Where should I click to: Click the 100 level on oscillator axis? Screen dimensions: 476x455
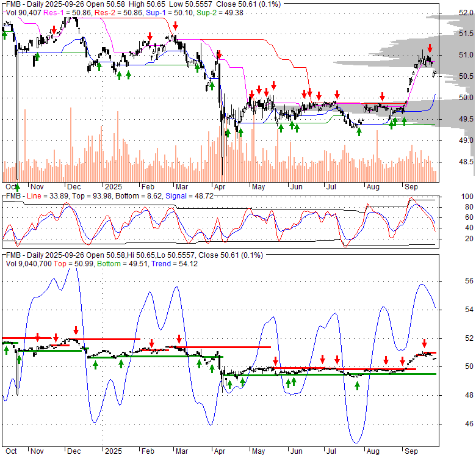click(467, 197)
